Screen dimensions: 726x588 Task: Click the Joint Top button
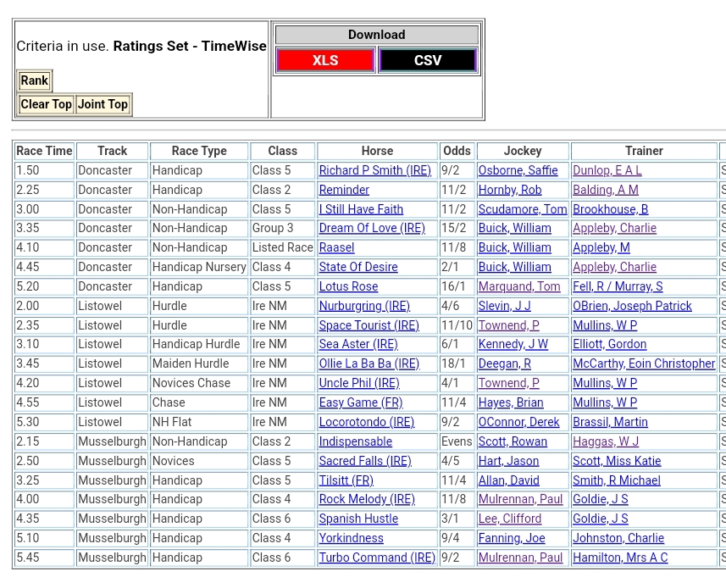point(103,104)
